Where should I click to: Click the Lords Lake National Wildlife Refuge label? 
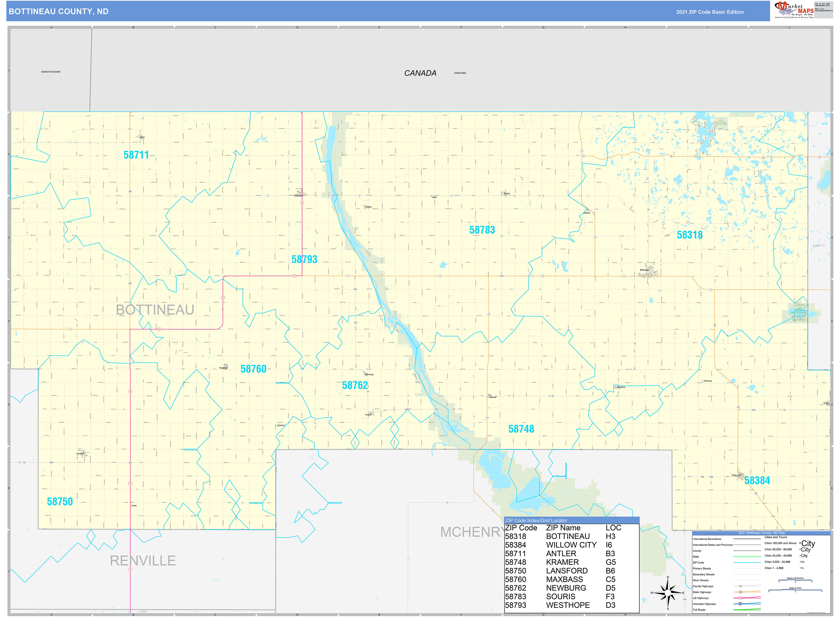tap(799, 313)
